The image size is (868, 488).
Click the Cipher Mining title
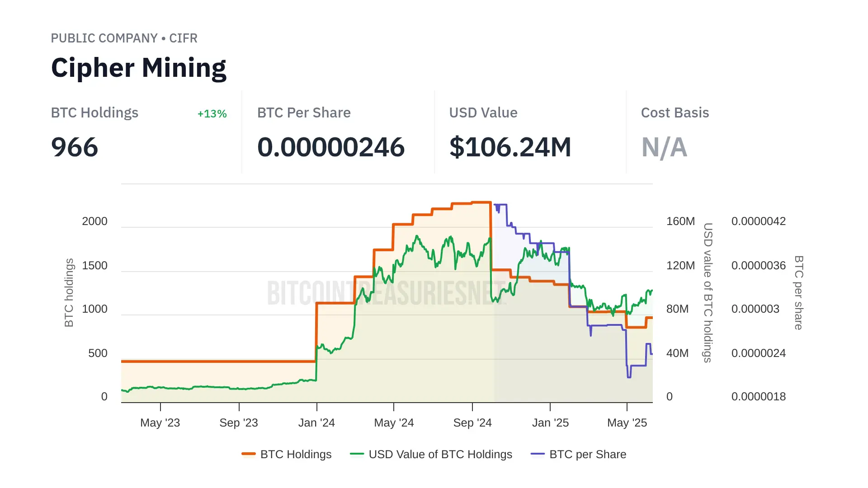[x=139, y=68]
